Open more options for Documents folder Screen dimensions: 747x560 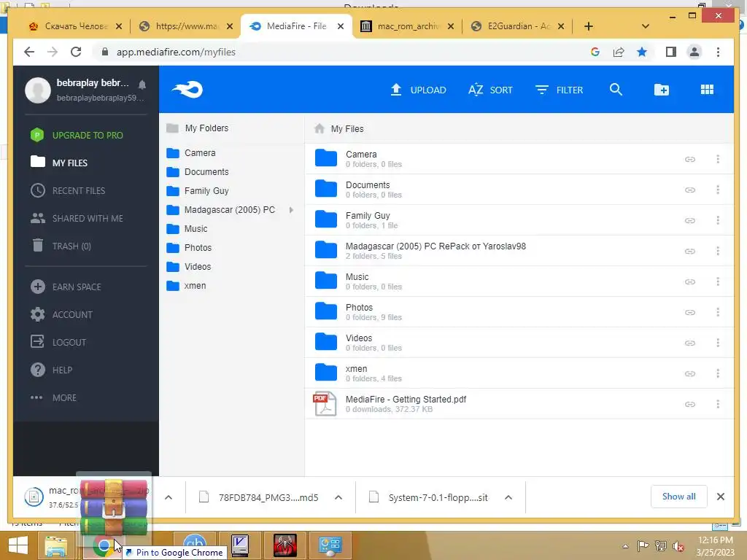point(718,190)
